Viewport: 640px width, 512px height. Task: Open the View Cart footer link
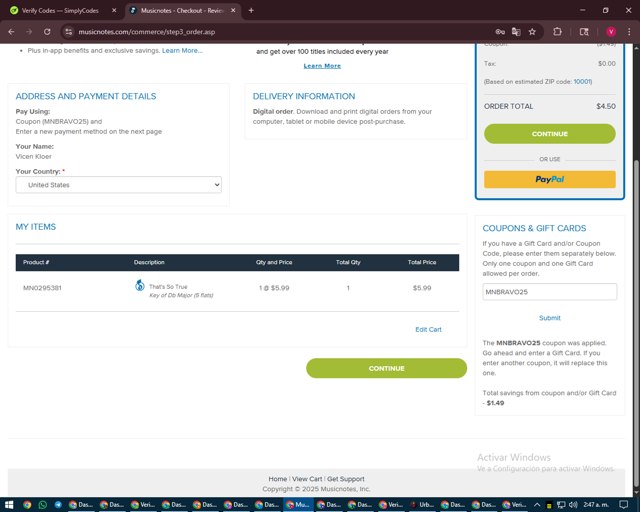(x=307, y=479)
